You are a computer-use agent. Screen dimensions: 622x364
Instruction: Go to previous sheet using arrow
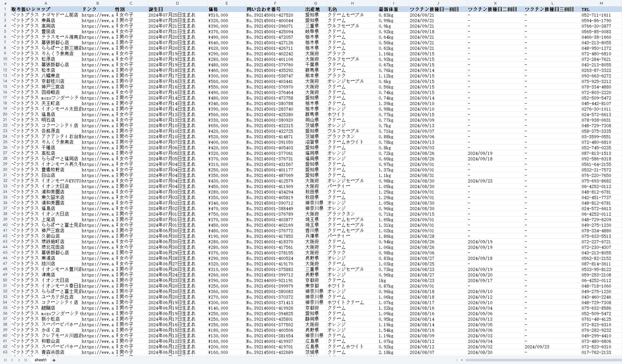coord(12,359)
